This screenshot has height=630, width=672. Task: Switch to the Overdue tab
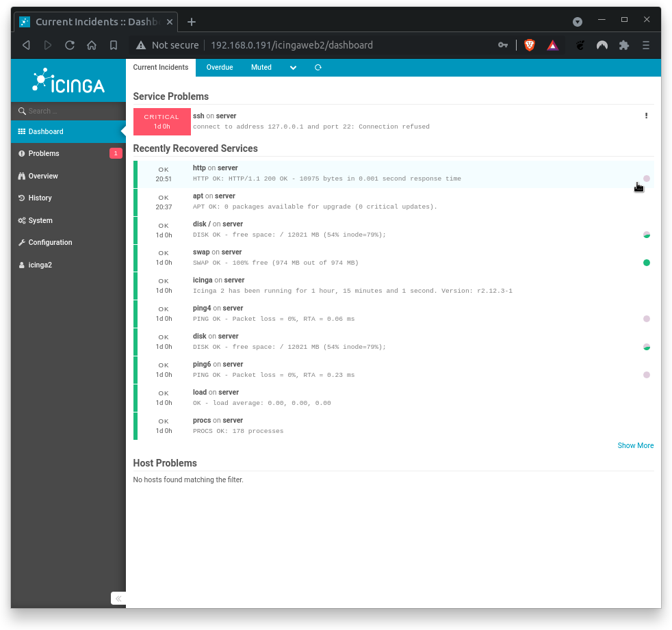point(219,67)
